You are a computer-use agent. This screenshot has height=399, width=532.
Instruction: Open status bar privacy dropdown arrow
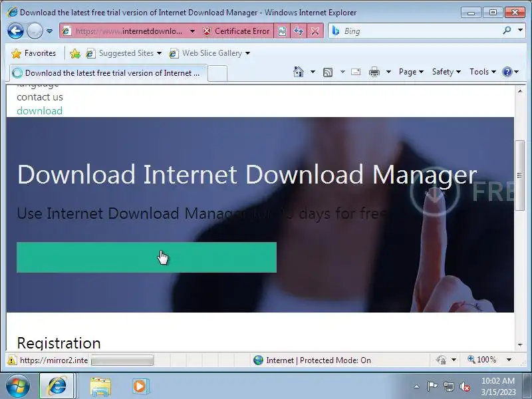454,360
